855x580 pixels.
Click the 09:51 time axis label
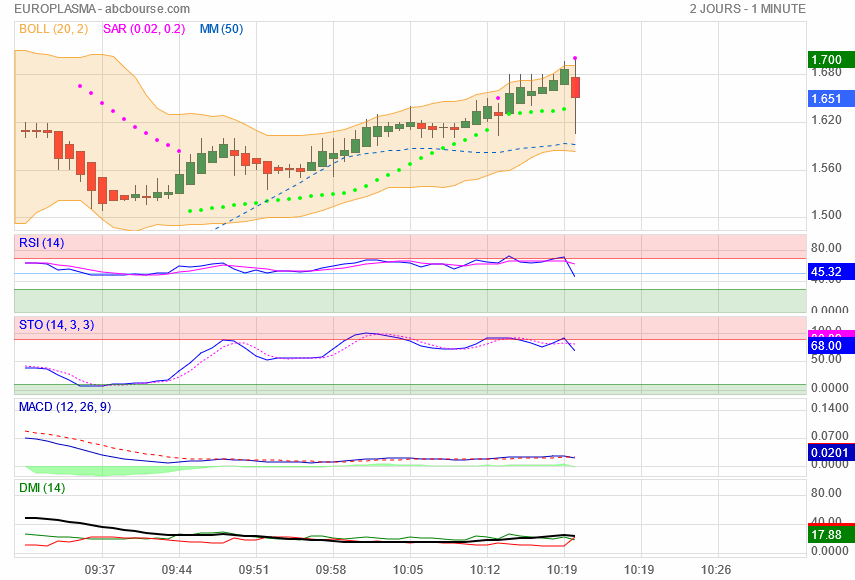(x=254, y=570)
